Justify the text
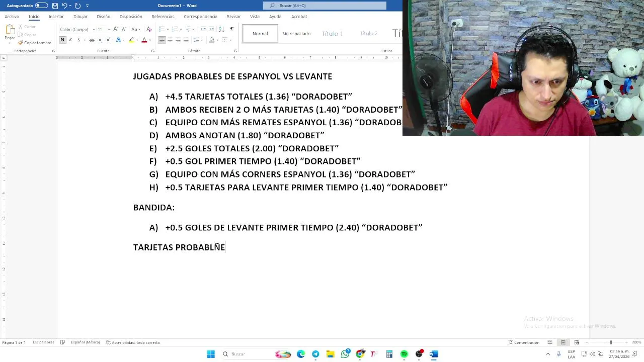The height and width of the screenshot is (362, 644). pos(186,40)
